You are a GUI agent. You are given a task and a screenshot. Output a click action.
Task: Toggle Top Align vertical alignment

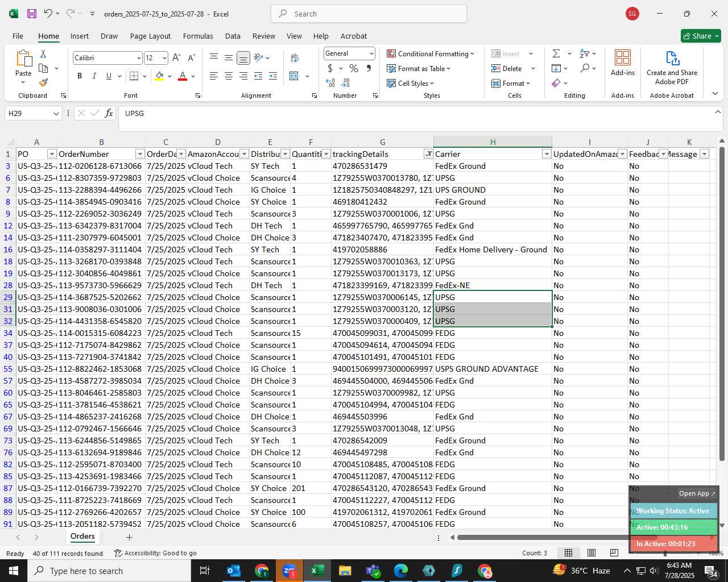pyautogui.click(x=214, y=58)
